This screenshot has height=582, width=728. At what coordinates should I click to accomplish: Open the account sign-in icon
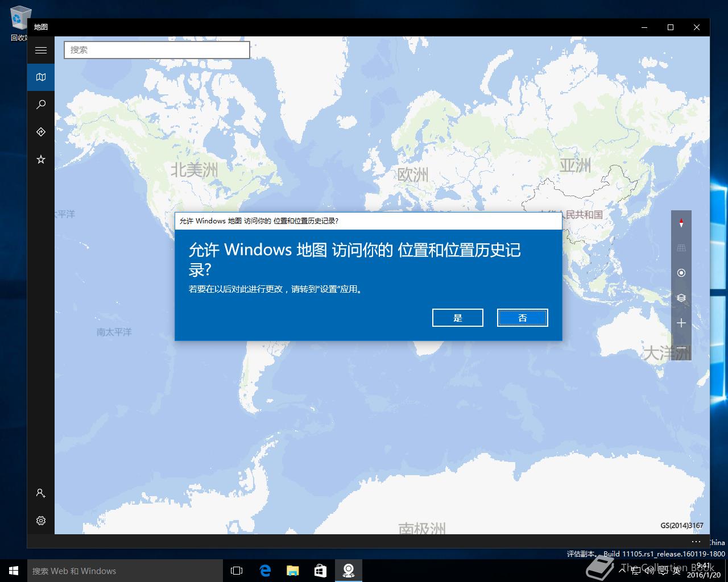pyautogui.click(x=41, y=493)
